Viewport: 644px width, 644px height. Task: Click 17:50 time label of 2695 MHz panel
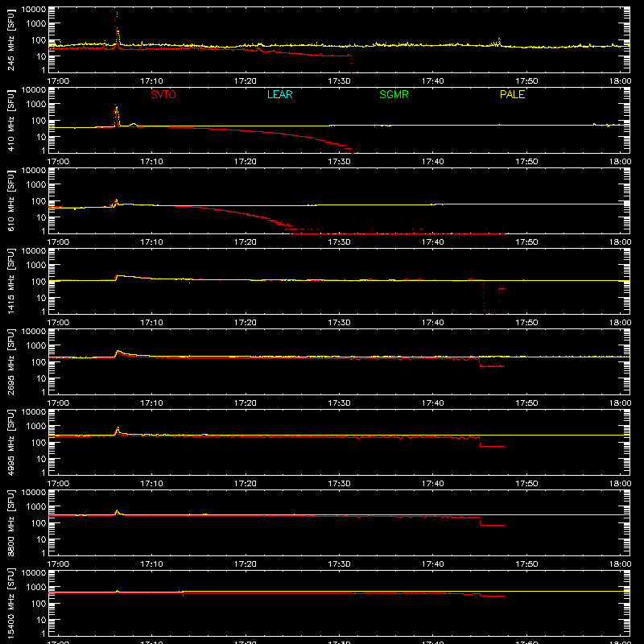point(526,403)
